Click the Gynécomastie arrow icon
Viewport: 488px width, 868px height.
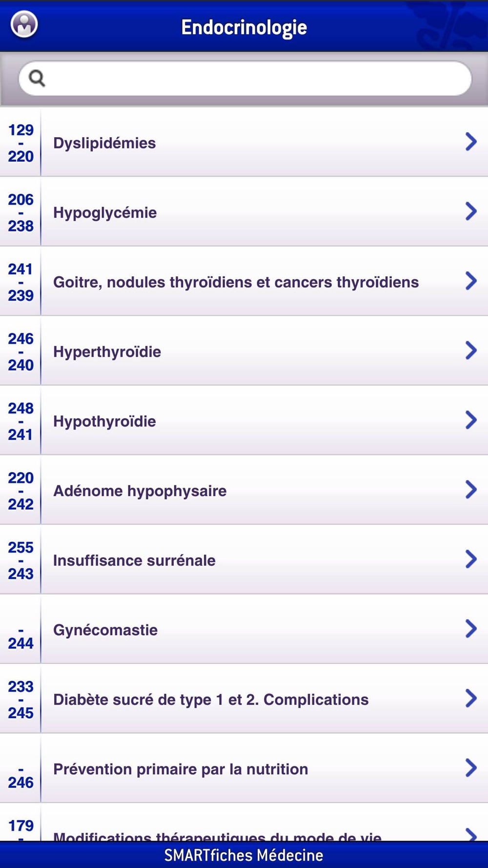pyautogui.click(x=471, y=629)
